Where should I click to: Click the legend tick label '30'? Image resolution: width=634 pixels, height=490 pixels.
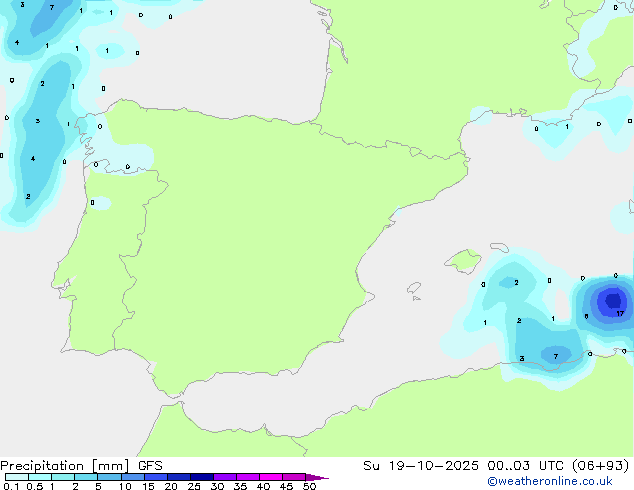(x=217, y=486)
